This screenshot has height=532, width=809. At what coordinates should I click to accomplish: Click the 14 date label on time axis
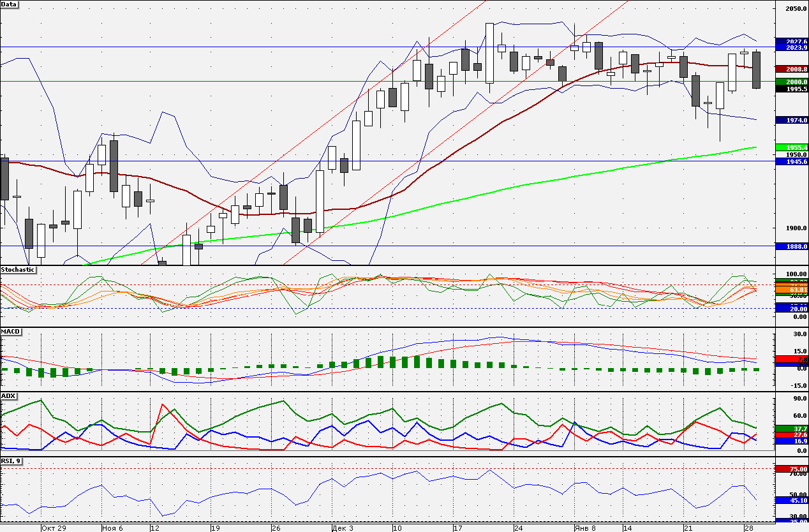(x=627, y=528)
